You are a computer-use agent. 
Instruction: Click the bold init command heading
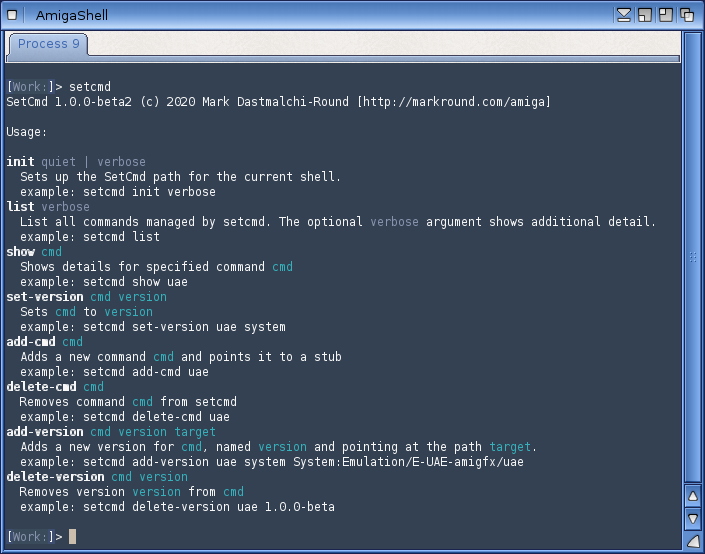tap(20, 162)
